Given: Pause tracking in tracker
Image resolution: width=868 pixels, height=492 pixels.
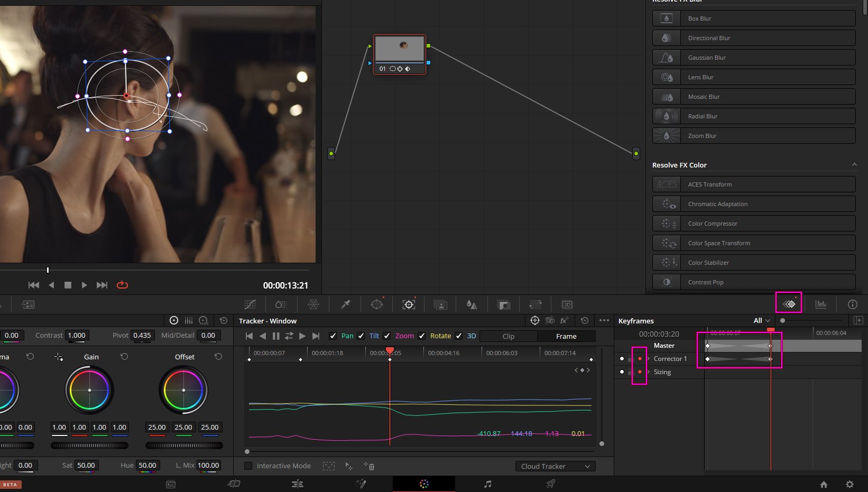Looking at the screenshot, I should tap(276, 336).
